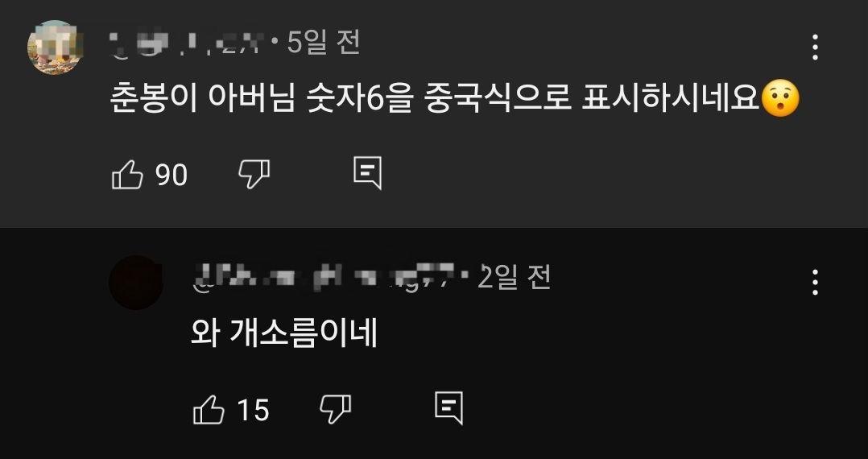Click the '5일 전' timestamp

(x=324, y=43)
